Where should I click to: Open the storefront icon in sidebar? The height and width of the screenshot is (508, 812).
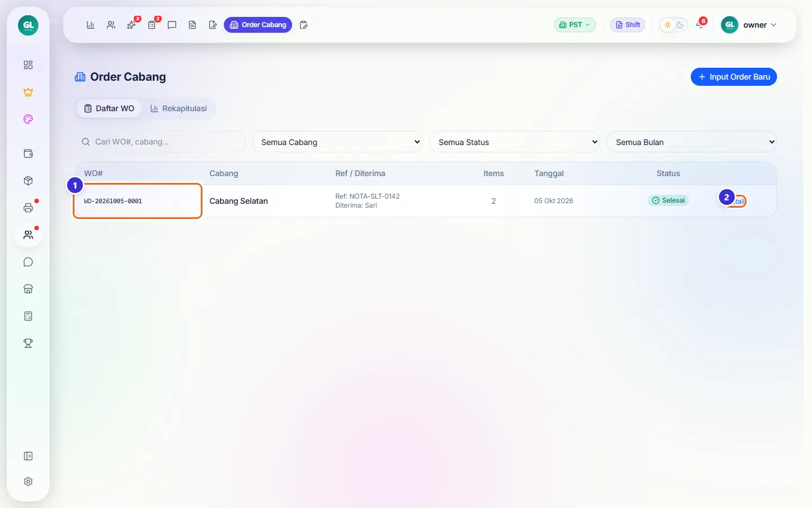28,289
